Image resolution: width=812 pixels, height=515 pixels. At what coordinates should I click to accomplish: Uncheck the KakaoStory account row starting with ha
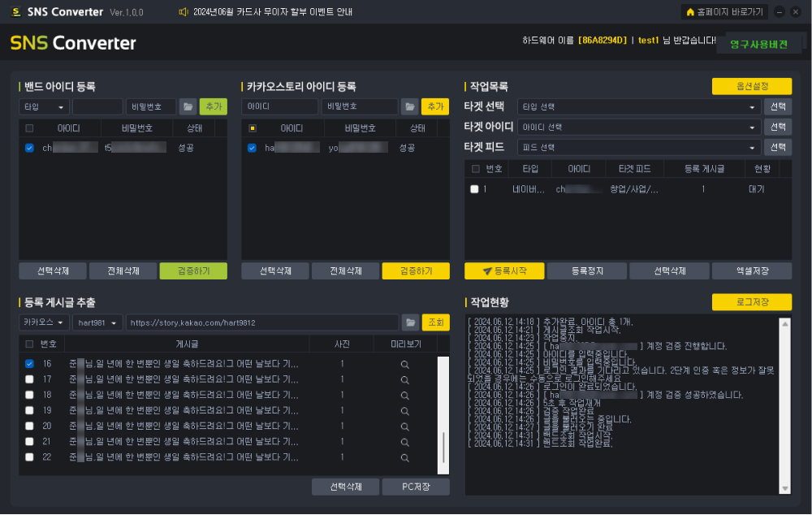tap(253, 148)
